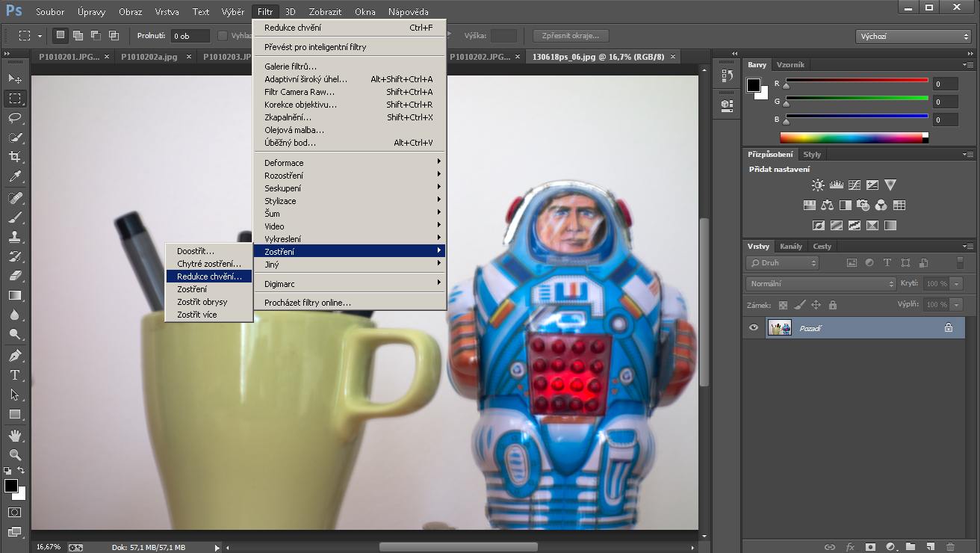Click the Brightness/Contrast adjustment icon
980x553 pixels.
tap(818, 185)
